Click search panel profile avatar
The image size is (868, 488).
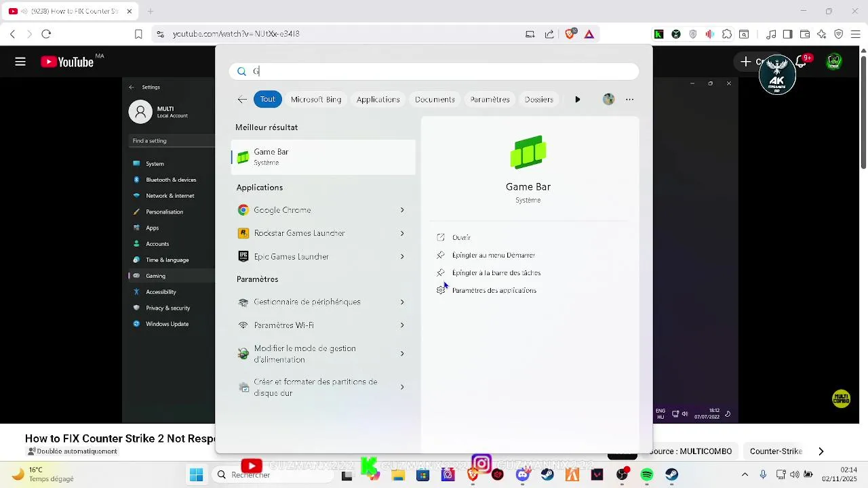click(608, 99)
